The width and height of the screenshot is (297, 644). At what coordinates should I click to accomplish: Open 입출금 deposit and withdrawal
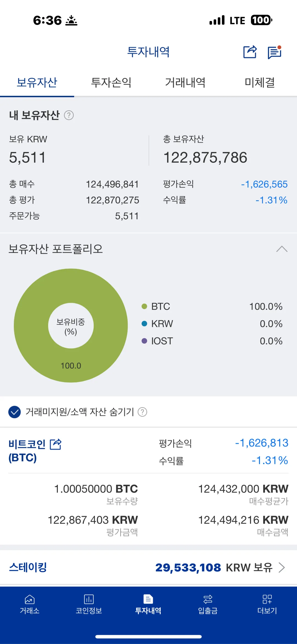pyautogui.click(x=208, y=604)
